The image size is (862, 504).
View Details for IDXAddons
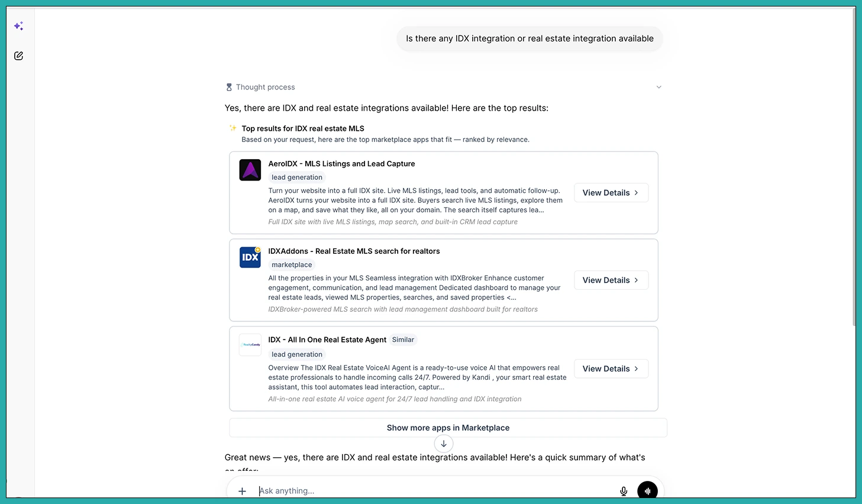point(611,280)
